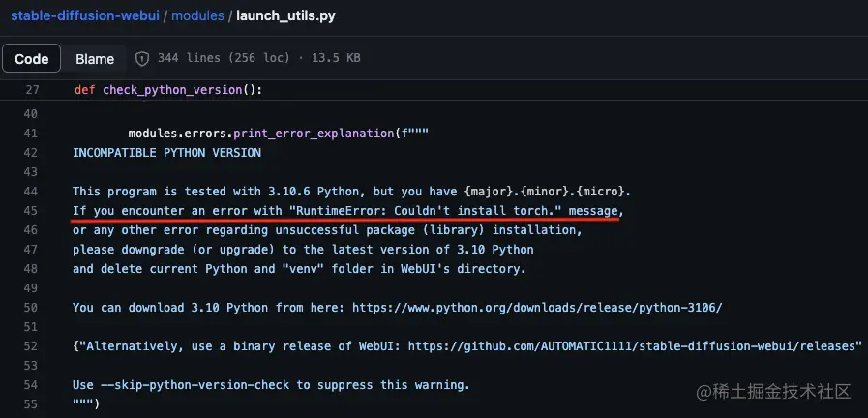Select line number 41
Screen dimensions: 868x418
[31, 134]
